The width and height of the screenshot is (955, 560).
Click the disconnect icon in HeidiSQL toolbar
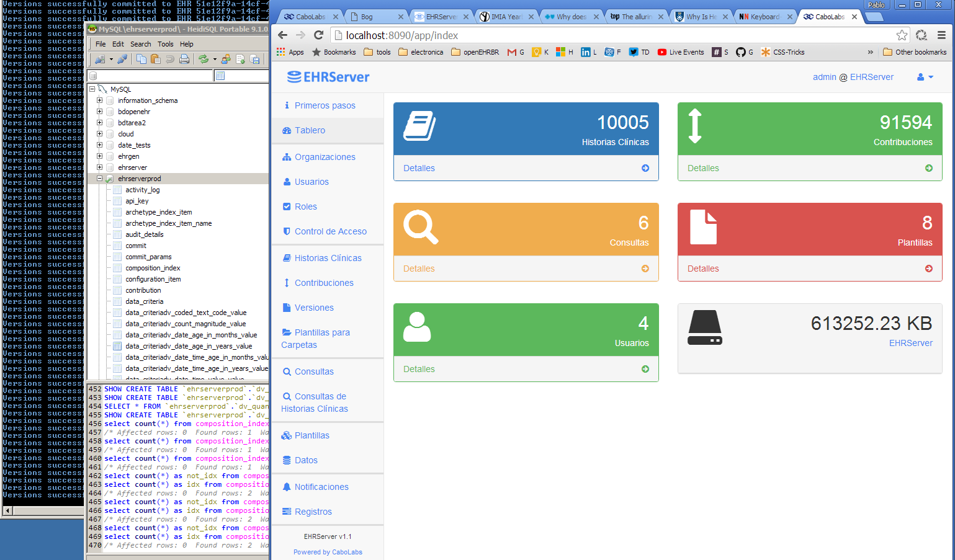pyautogui.click(x=122, y=59)
